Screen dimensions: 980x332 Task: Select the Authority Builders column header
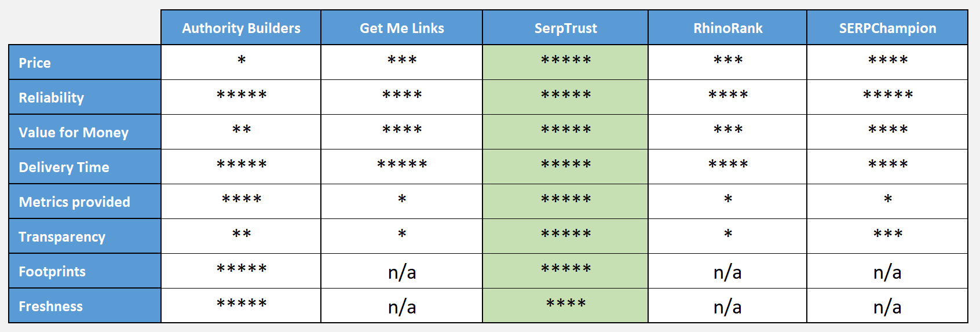[241, 28]
